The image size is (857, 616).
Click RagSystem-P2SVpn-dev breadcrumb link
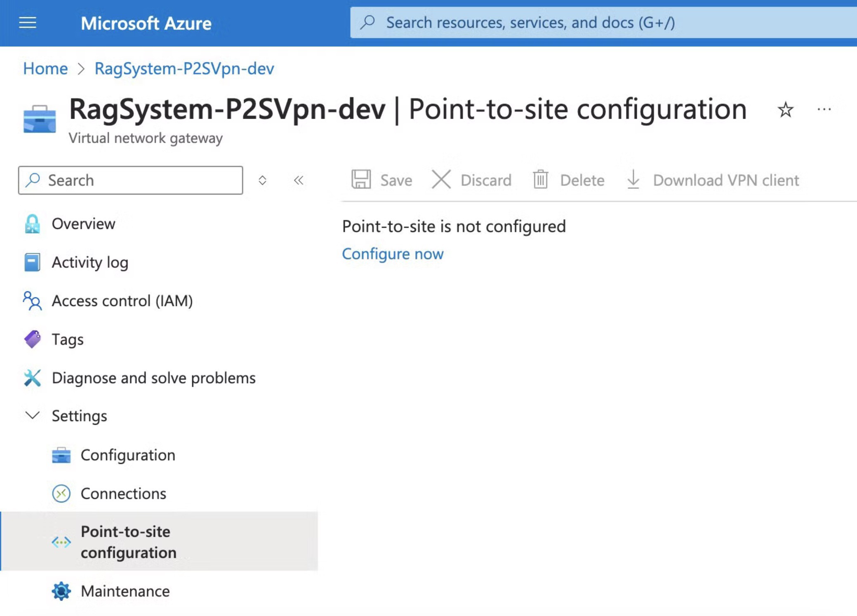point(184,68)
